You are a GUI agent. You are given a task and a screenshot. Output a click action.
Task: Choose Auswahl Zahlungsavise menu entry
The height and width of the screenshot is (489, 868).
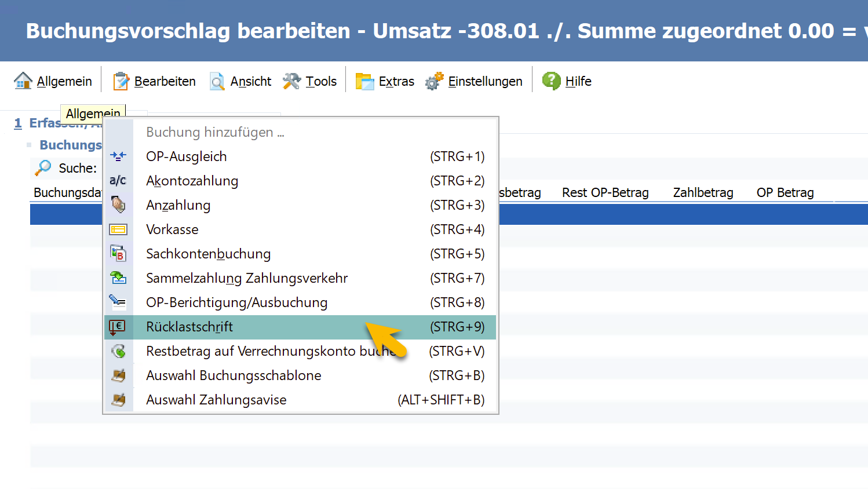click(x=216, y=400)
